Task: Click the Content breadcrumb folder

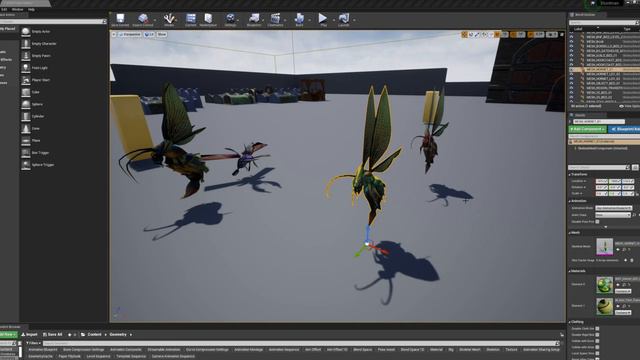Action: (x=94, y=335)
